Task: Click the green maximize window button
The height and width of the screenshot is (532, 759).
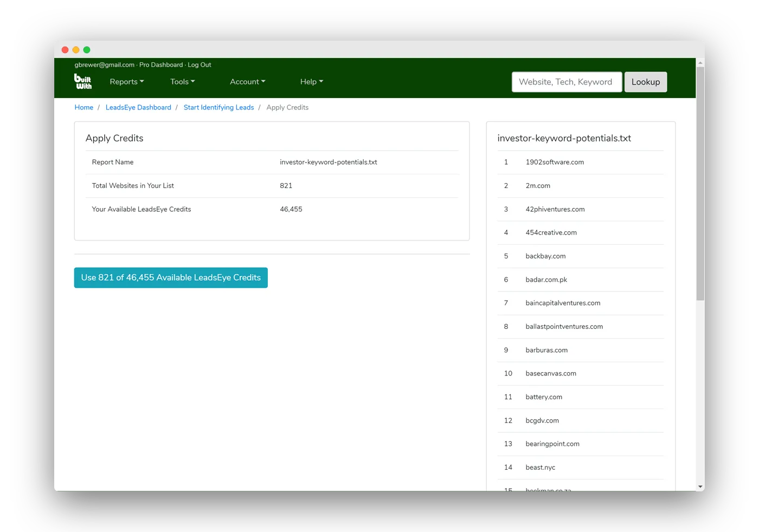Action: (87, 50)
